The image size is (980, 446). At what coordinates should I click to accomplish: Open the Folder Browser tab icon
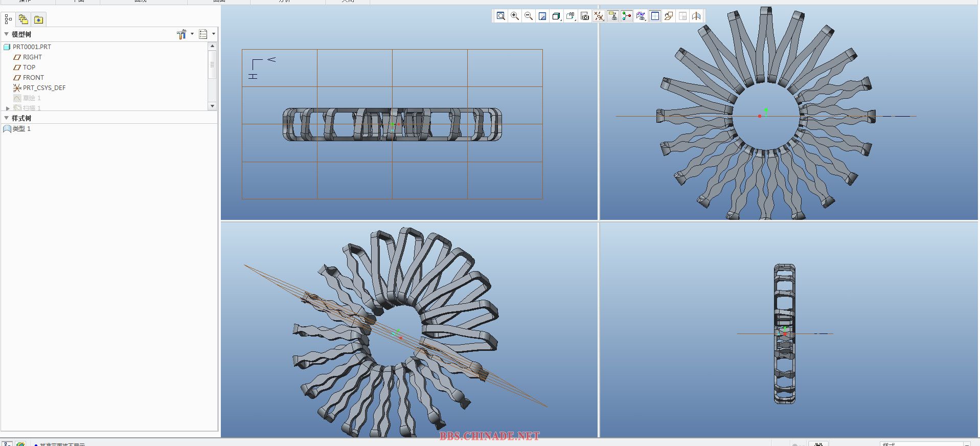[x=24, y=19]
